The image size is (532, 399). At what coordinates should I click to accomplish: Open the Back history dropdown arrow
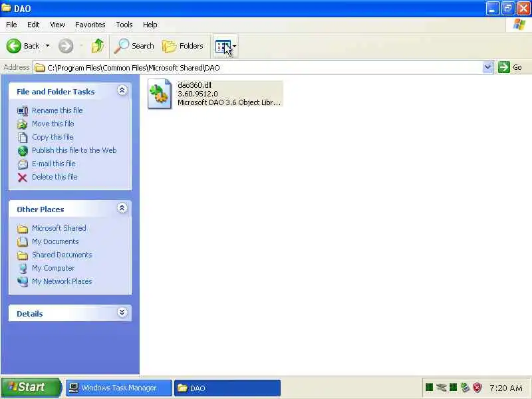pos(47,46)
